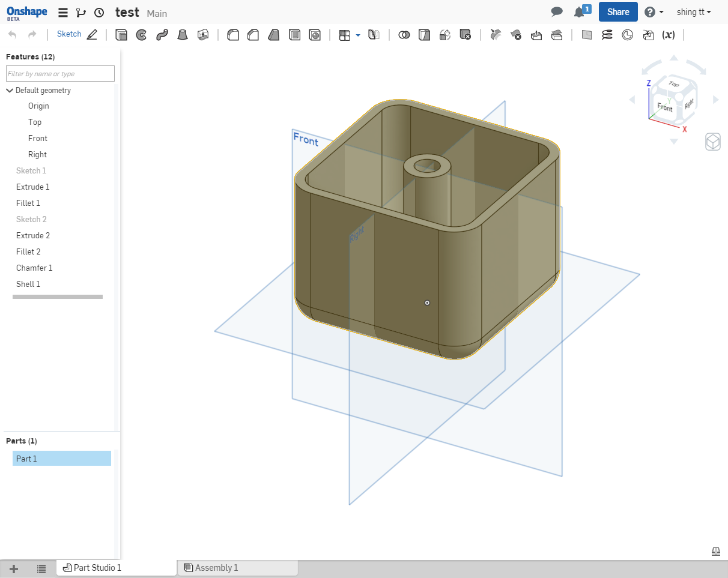Expand the Pattern tool dropdown arrow
728x578 pixels.
[358, 35]
